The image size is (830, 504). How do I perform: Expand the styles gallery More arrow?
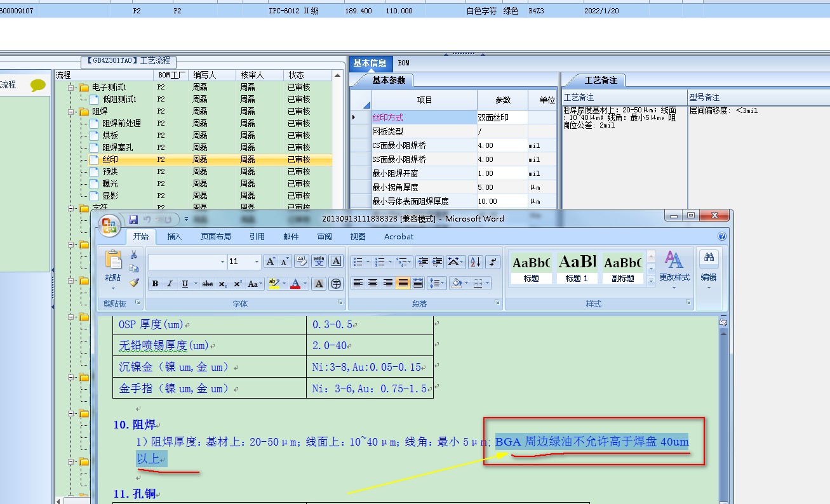point(651,281)
